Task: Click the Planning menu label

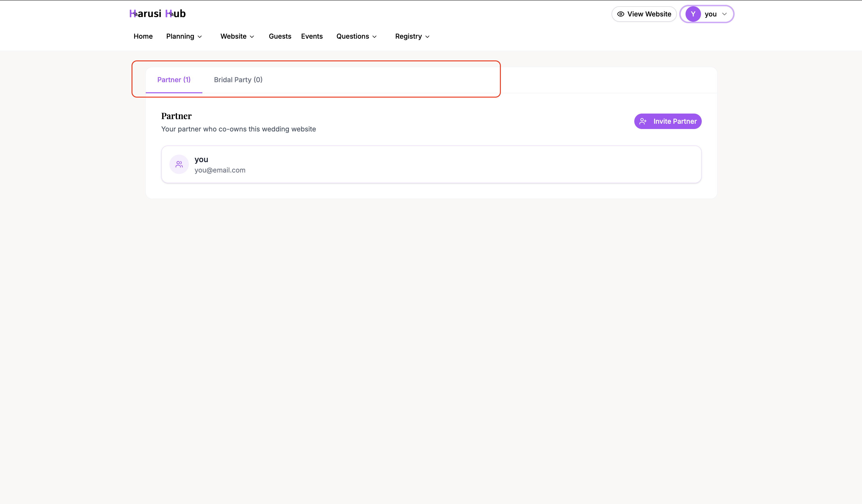Action: pos(180,36)
